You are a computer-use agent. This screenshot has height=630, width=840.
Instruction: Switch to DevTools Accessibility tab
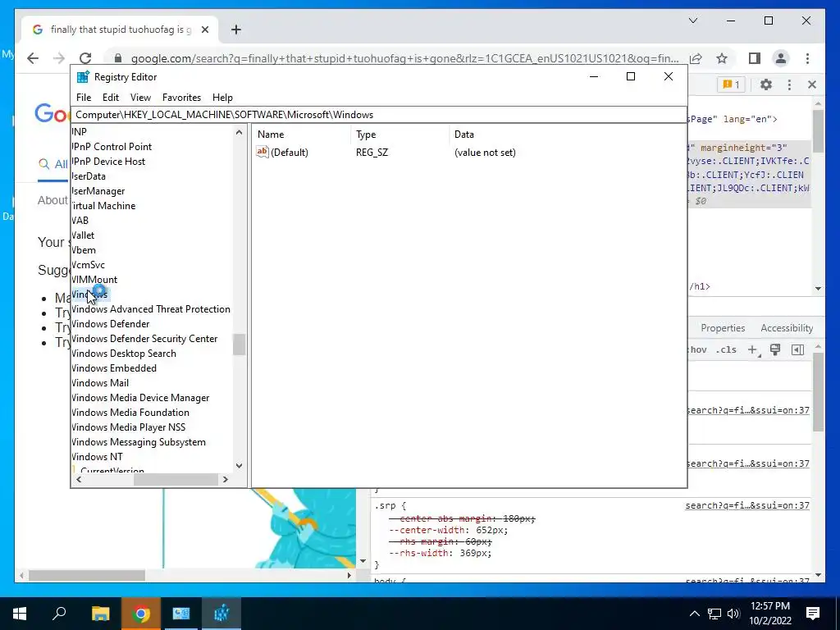pyautogui.click(x=787, y=328)
